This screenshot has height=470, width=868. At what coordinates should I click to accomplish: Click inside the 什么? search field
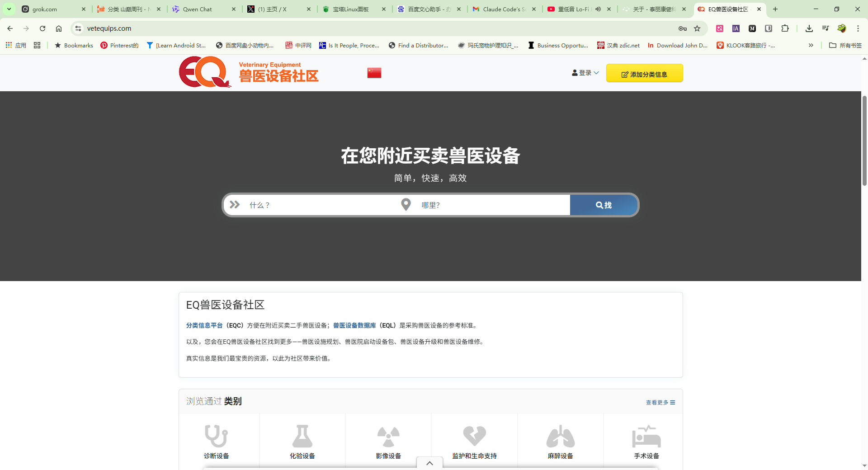[x=316, y=205]
